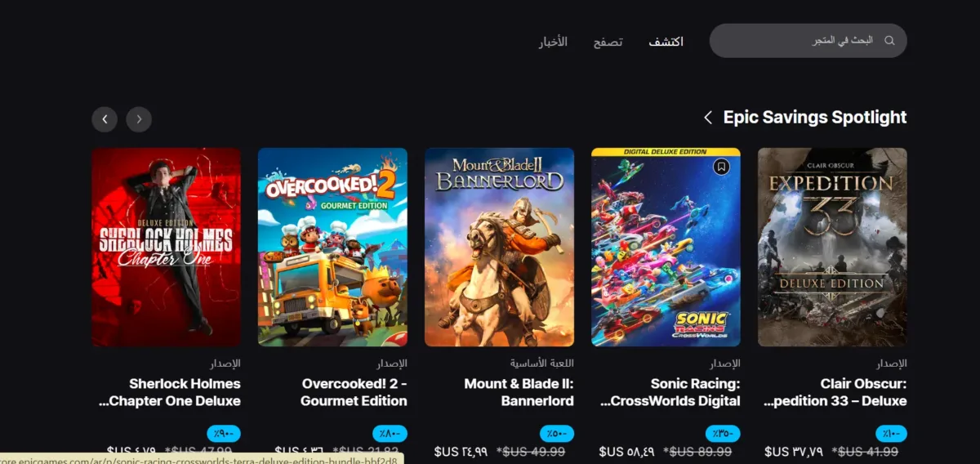Click the Mount & Blade II: Bannerlord title
980x464 pixels.
coord(519,392)
